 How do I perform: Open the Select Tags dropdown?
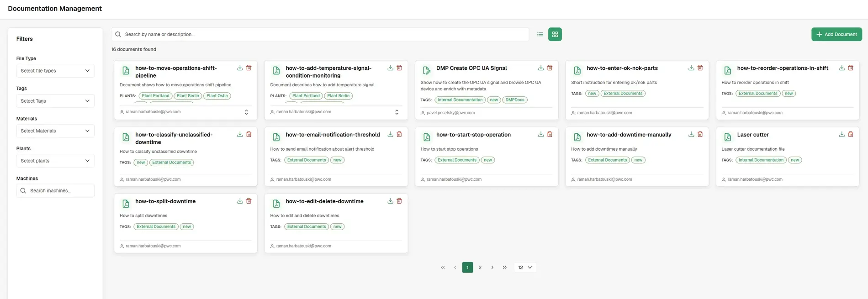click(x=55, y=101)
